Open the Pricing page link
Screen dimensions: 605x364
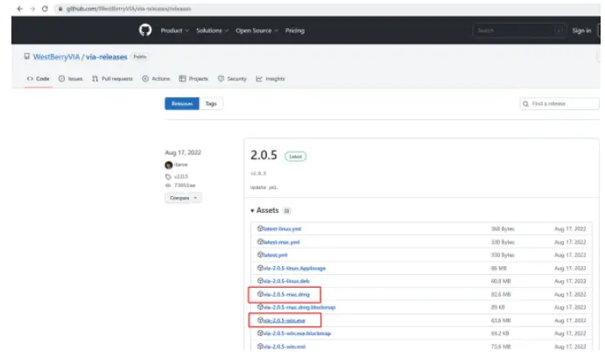tap(295, 31)
